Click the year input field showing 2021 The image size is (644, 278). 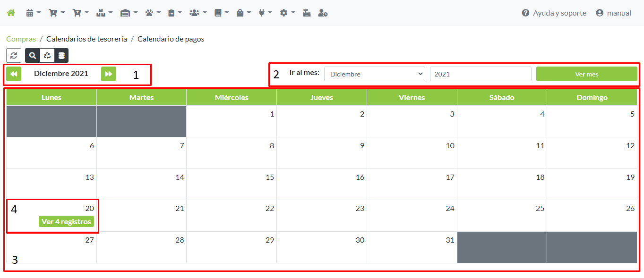click(480, 74)
